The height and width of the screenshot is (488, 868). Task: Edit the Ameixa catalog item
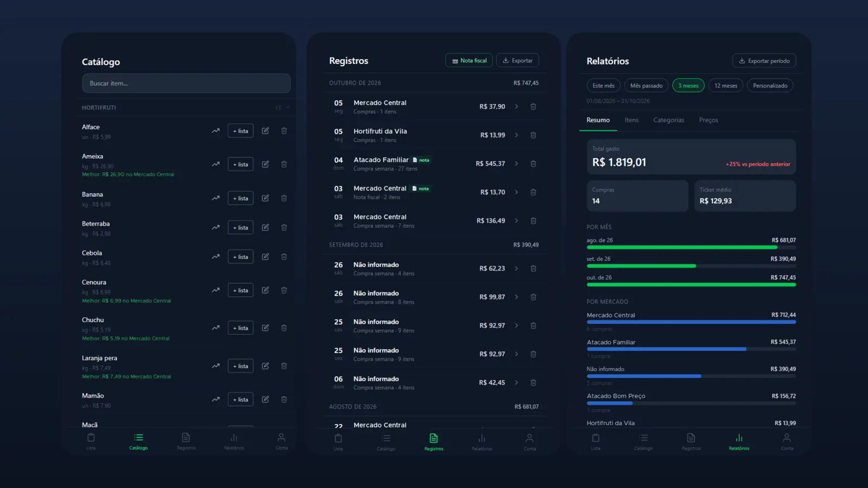coord(265,164)
